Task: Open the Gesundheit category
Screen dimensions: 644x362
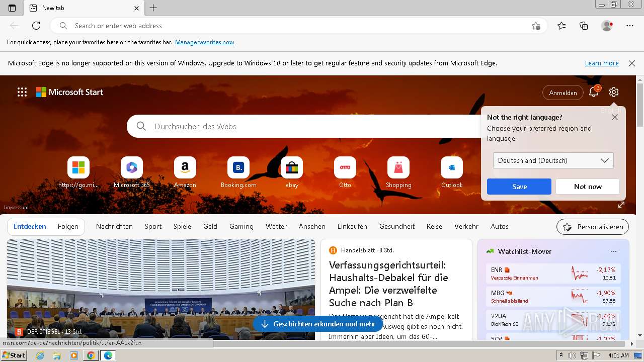Action: coord(397,226)
